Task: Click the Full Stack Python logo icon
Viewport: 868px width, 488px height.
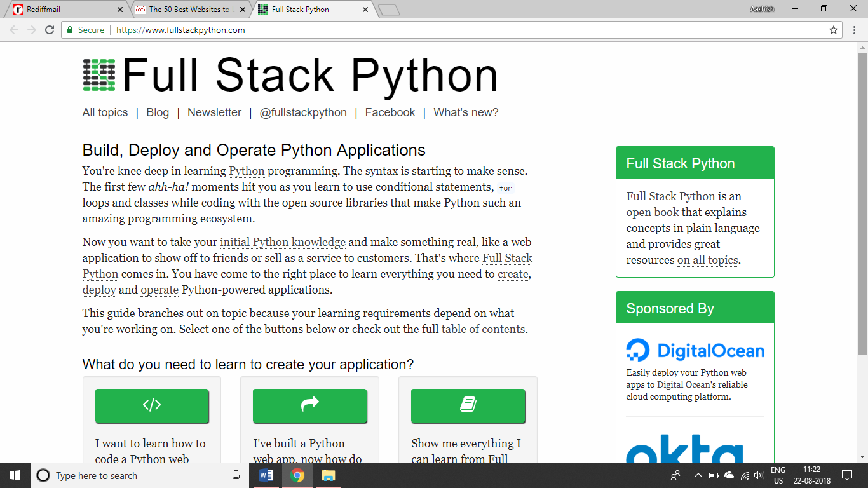Action: [99, 75]
